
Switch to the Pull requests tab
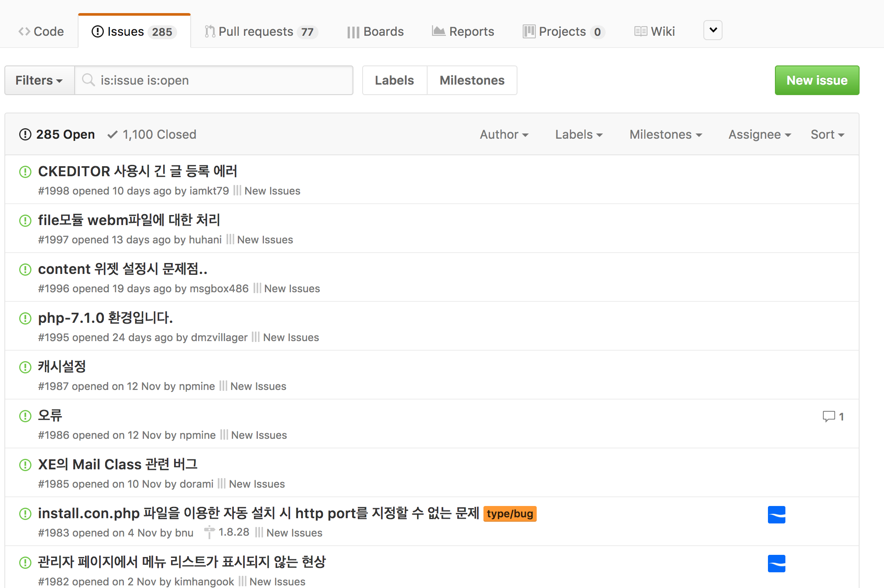(x=261, y=31)
